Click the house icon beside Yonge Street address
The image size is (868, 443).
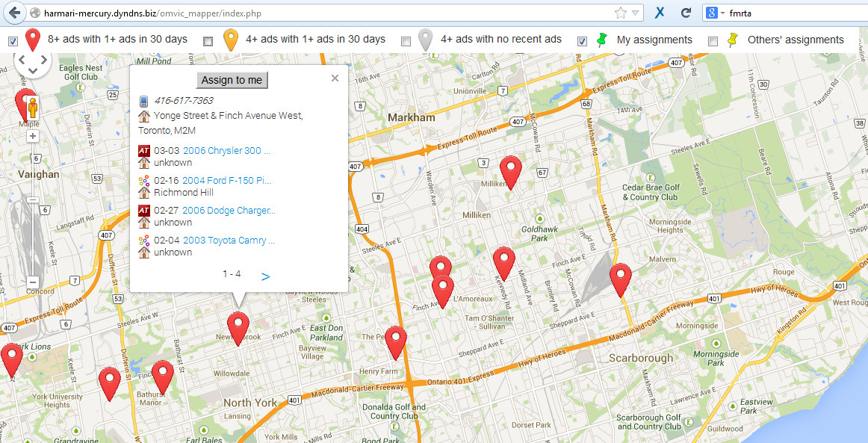click(144, 116)
